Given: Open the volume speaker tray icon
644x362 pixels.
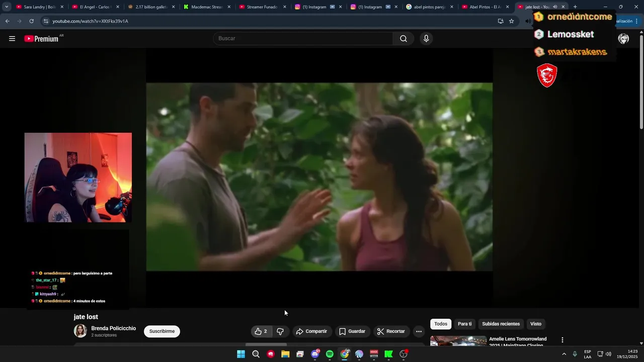Looking at the screenshot, I should (x=608, y=354).
